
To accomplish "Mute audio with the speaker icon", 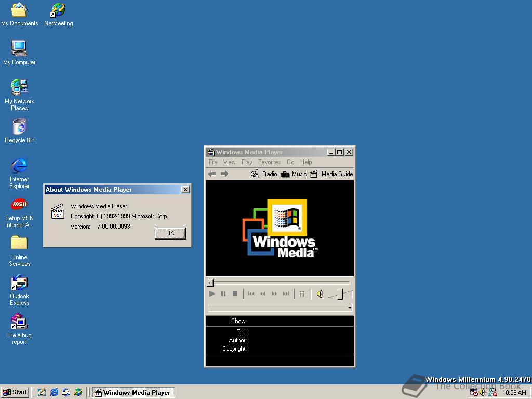I will [320, 294].
